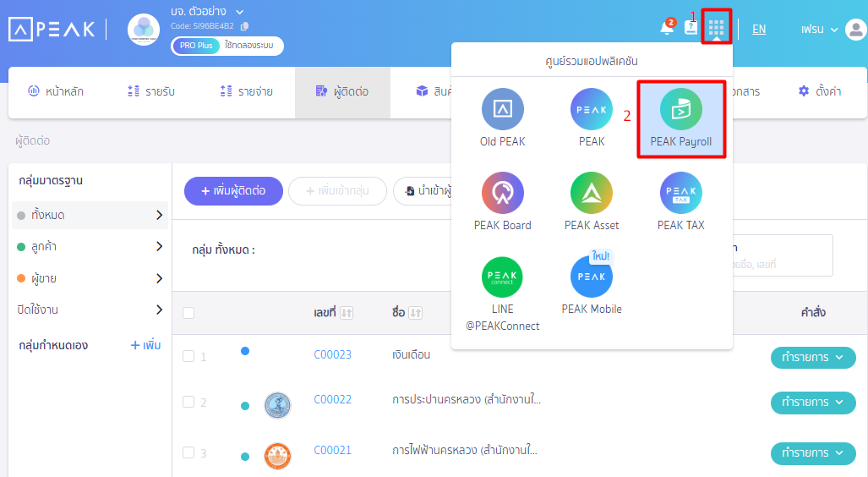
Task: Select the checkbox for contact C00022
Action: [188, 402]
